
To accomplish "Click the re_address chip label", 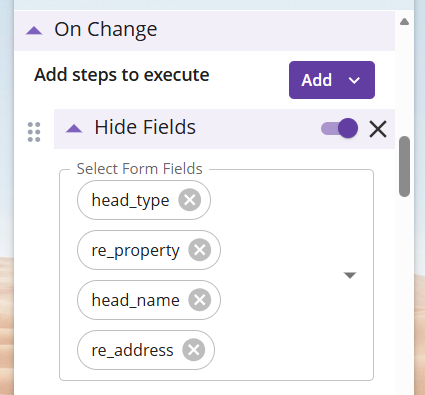I will [132, 350].
